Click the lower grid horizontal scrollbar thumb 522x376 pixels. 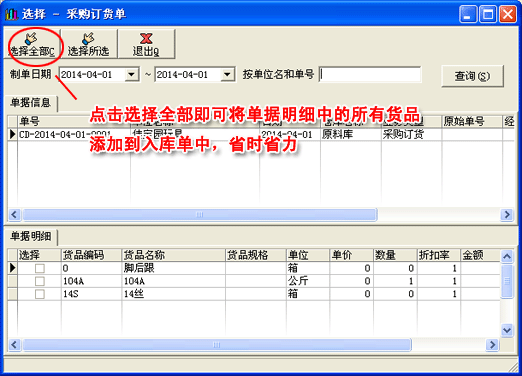(x=217, y=344)
